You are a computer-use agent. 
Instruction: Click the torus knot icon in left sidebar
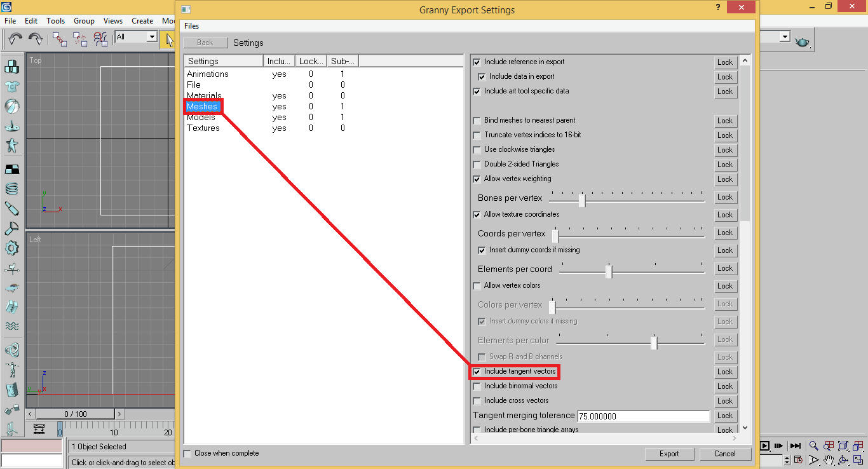click(11, 350)
